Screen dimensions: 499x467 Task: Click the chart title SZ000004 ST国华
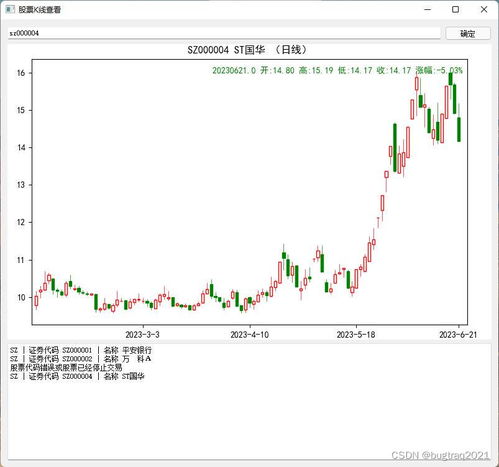pos(247,50)
